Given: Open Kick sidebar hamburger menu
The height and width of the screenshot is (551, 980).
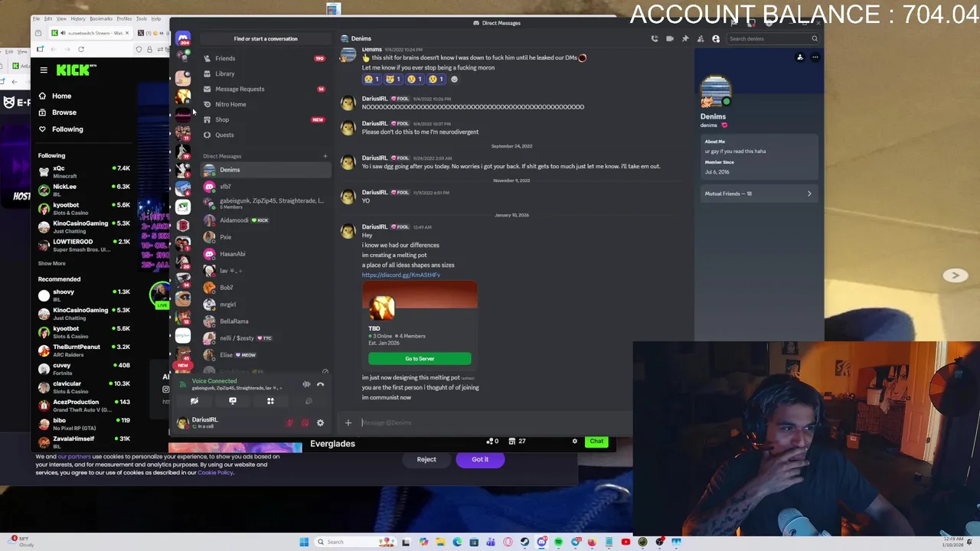Looking at the screenshot, I should click(x=44, y=70).
